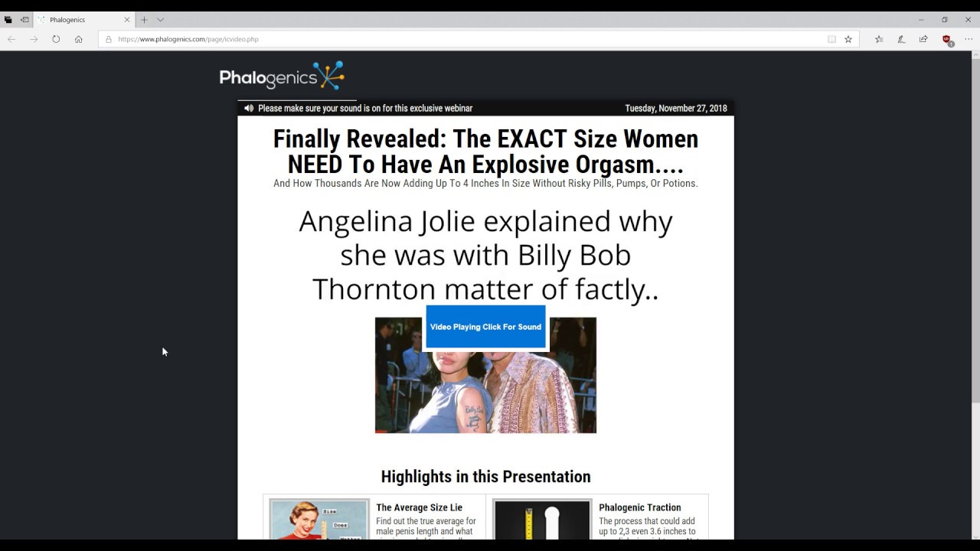Select the Phalogenic Traction heading
The height and width of the screenshot is (551, 980).
click(x=639, y=507)
